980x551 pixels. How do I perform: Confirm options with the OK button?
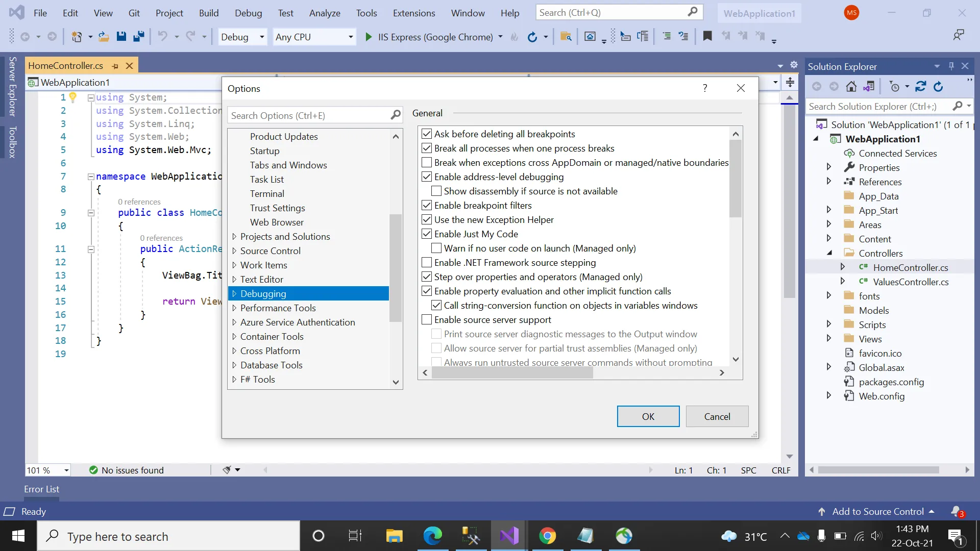(x=648, y=416)
